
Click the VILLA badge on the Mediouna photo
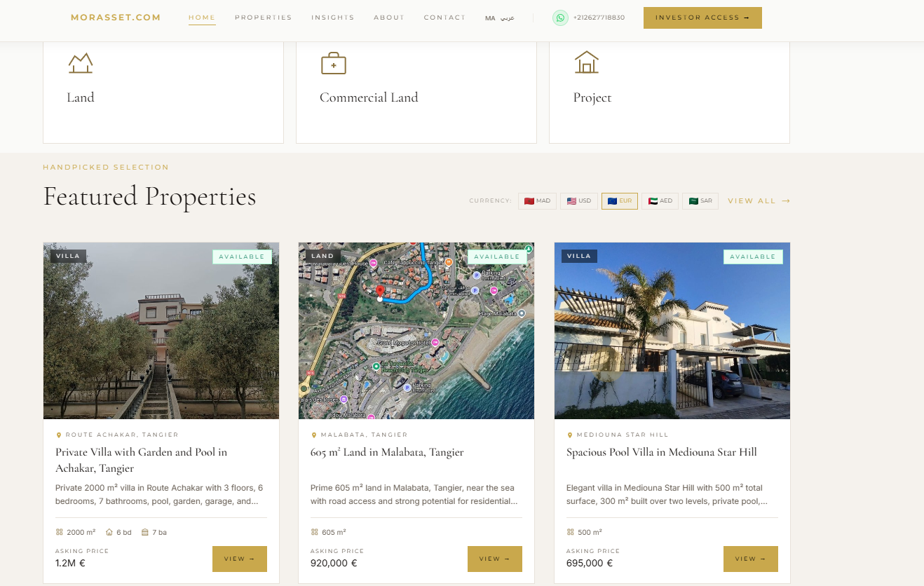click(x=579, y=256)
